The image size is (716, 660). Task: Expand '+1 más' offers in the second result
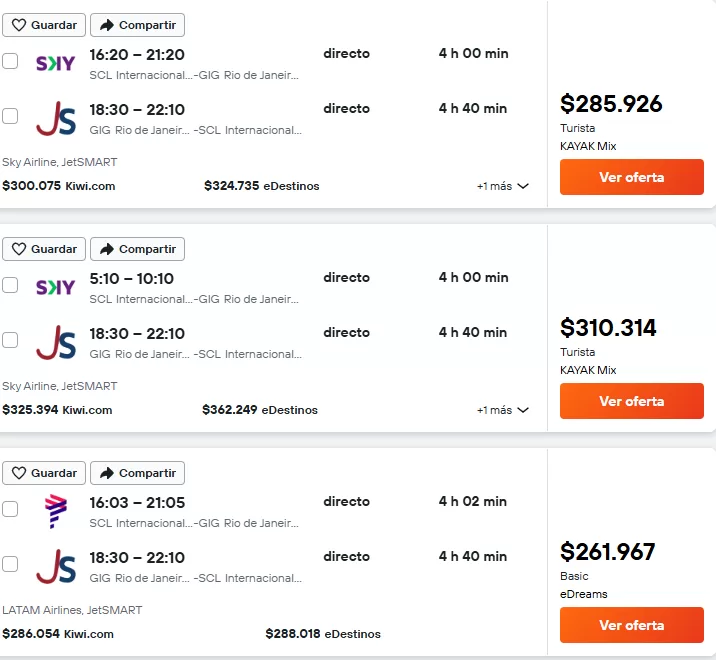[502, 410]
